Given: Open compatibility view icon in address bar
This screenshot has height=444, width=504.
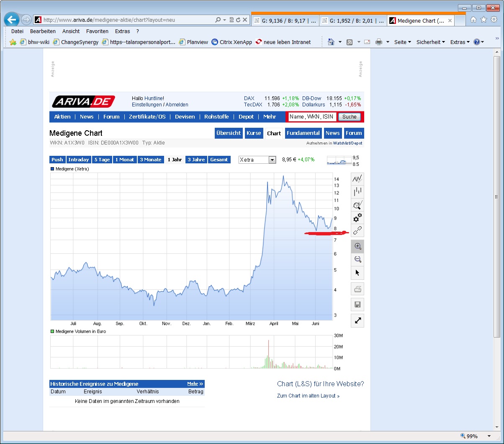Looking at the screenshot, I should tap(231, 20).
